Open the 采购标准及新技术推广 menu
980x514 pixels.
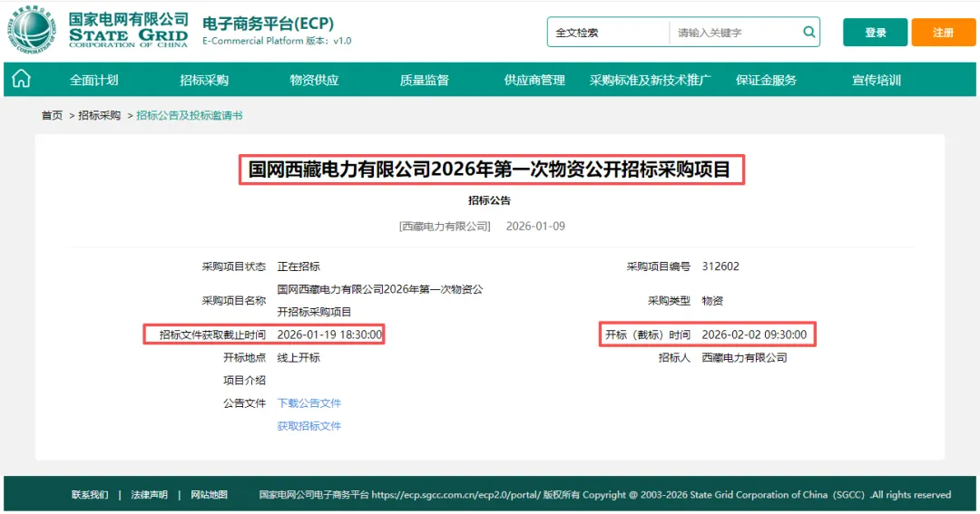(x=650, y=80)
